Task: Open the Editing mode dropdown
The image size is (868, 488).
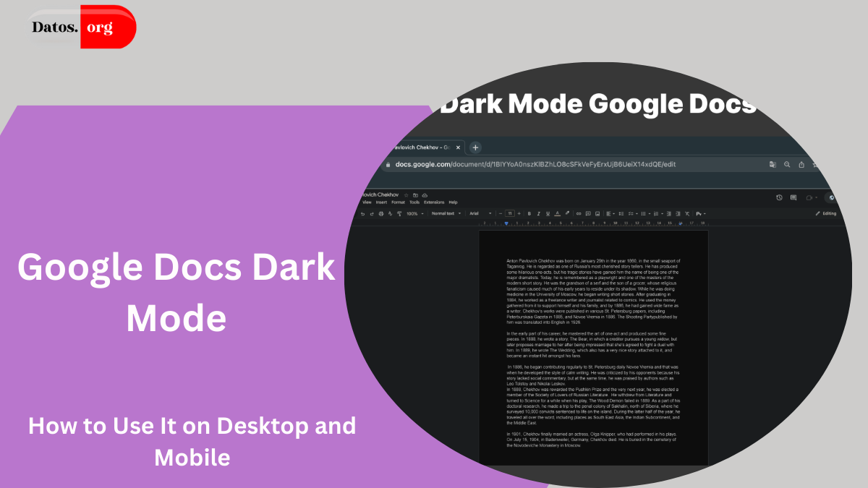Action: 825,213
